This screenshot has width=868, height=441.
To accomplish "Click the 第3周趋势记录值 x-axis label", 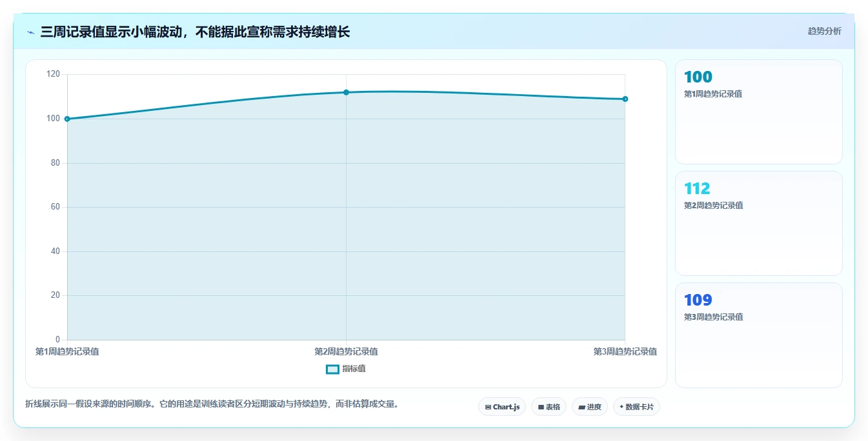I will (x=625, y=351).
